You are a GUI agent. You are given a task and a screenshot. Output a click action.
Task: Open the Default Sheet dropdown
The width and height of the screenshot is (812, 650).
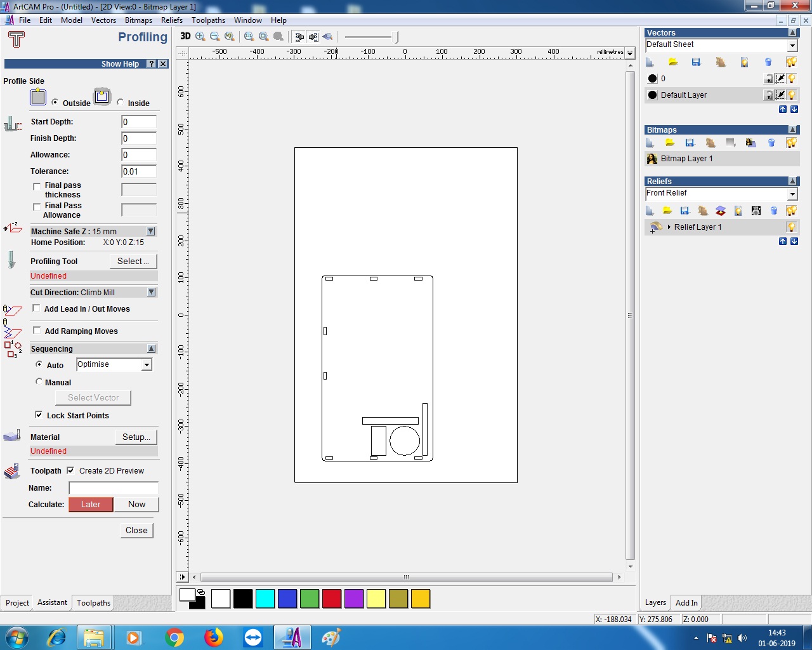coord(792,46)
